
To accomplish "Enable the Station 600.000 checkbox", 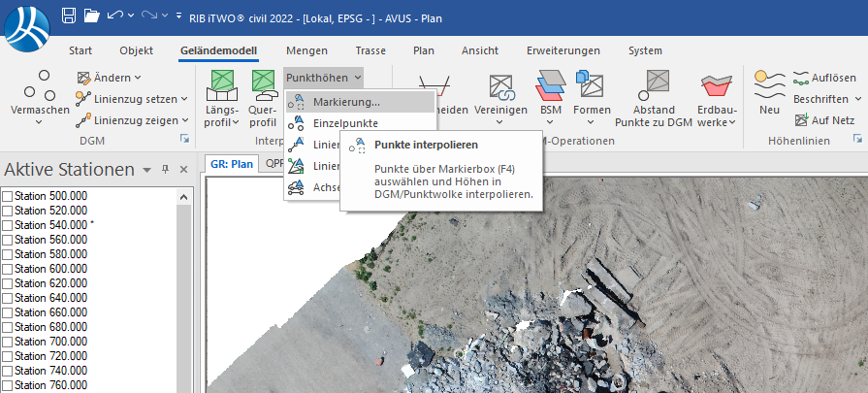I will coord(8,269).
